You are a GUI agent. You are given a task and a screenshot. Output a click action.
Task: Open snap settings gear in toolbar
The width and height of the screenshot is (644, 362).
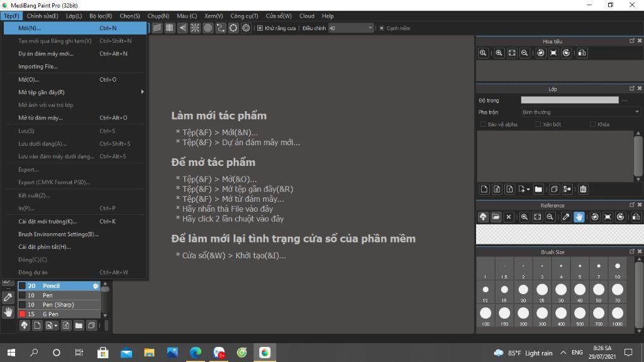click(246, 28)
